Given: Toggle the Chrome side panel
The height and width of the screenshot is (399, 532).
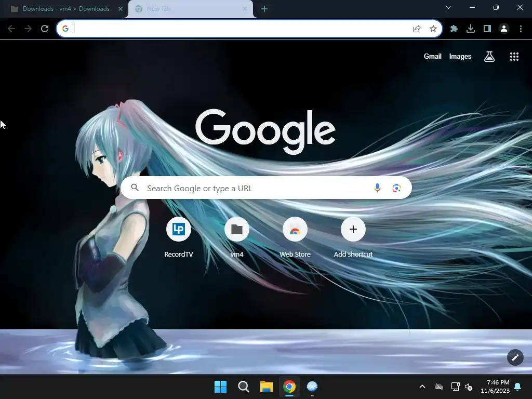Looking at the screenshot, I should (x=487, y=29).
